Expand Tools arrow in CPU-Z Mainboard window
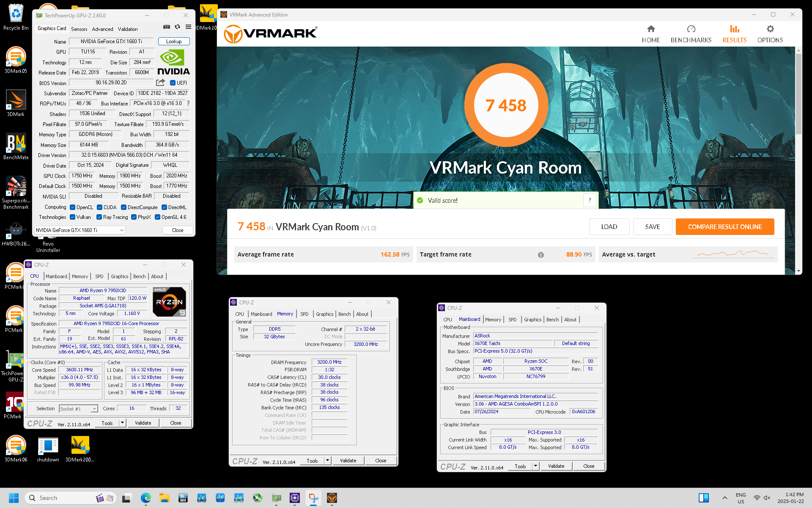 coord(535,466)
